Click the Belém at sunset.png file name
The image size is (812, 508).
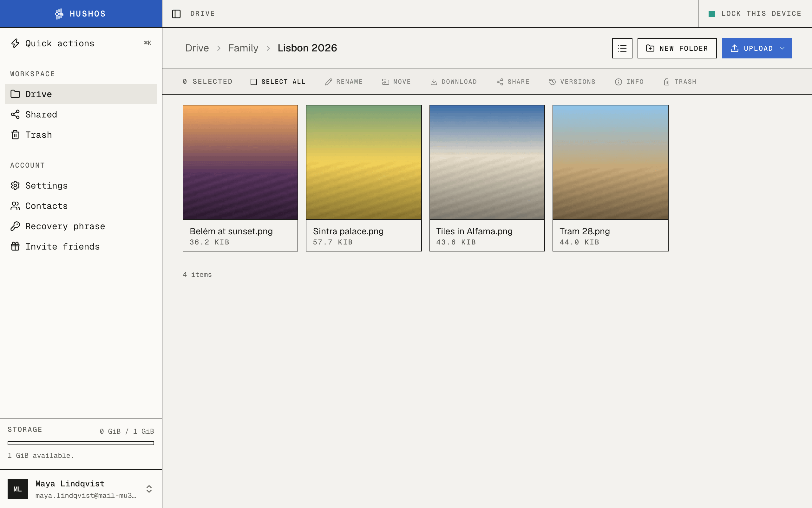tap(231, 231)
